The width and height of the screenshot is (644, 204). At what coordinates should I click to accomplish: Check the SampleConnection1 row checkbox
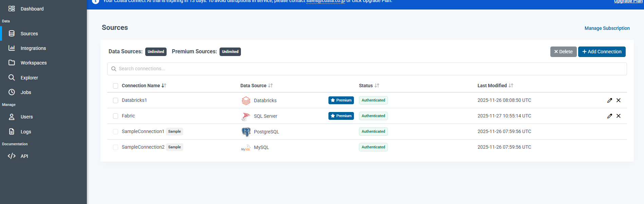click(x=115, y=132)
